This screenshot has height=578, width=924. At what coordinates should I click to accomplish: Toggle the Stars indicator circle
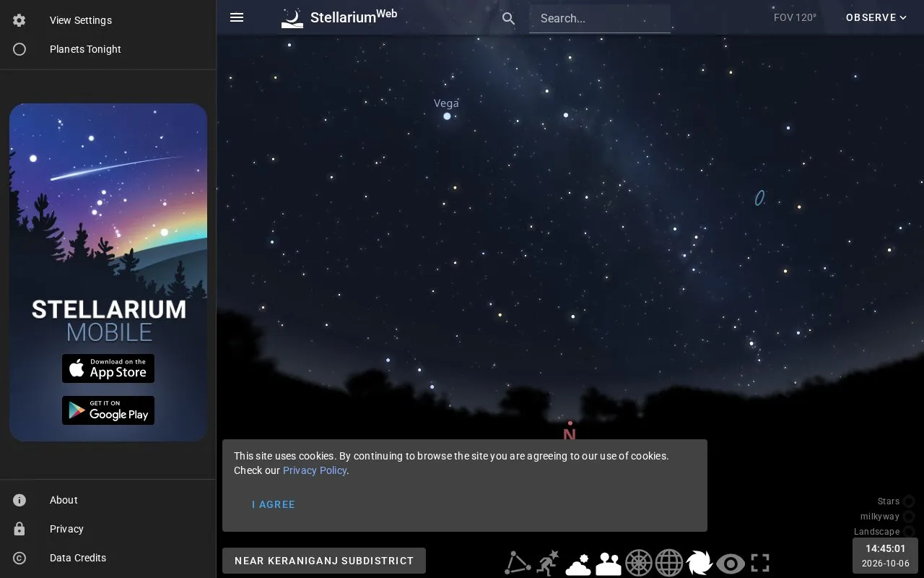pyautogui.click(x=909, y=501)
